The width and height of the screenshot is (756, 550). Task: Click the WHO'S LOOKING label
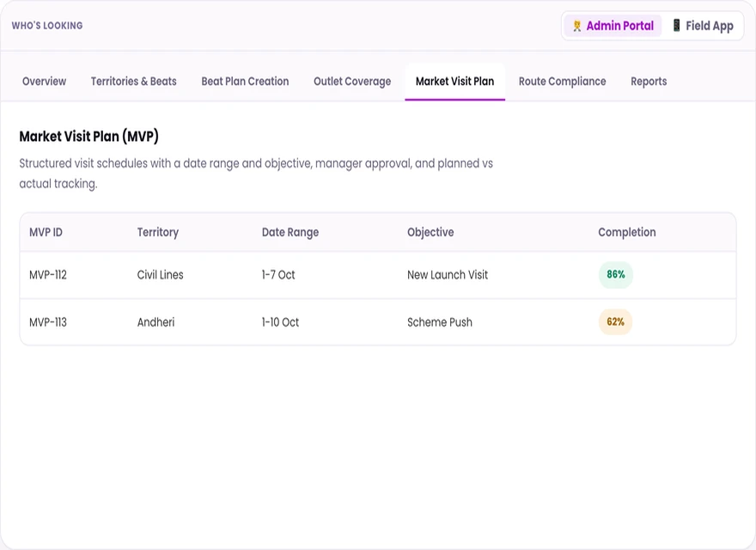coord(47,26)
